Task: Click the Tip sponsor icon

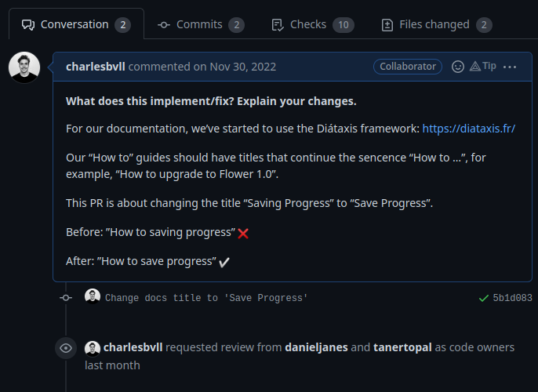Action: (483, 67)
